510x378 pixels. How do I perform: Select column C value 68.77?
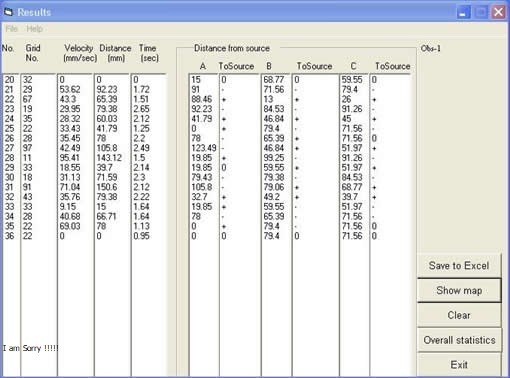(352, 187)
